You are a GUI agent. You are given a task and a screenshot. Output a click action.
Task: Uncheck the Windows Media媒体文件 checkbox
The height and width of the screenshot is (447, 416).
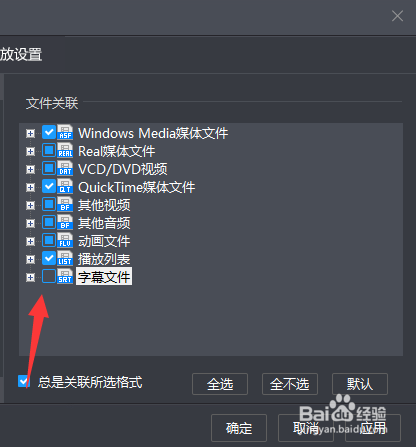[x=49, y=132]
